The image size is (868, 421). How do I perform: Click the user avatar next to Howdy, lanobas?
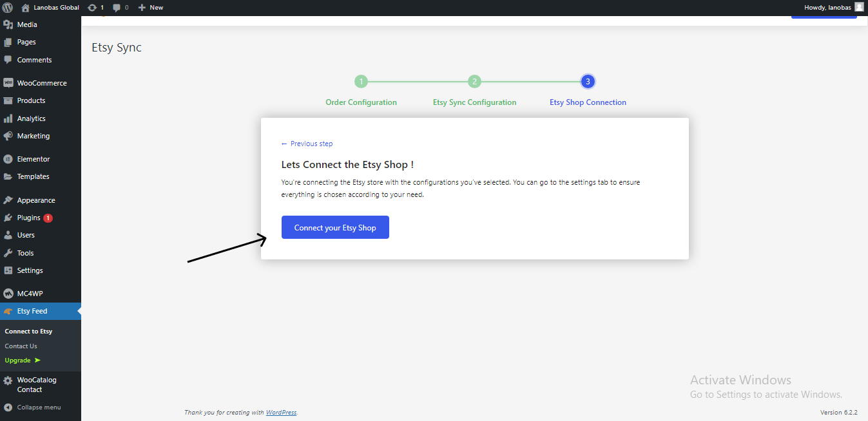(859, 7)
